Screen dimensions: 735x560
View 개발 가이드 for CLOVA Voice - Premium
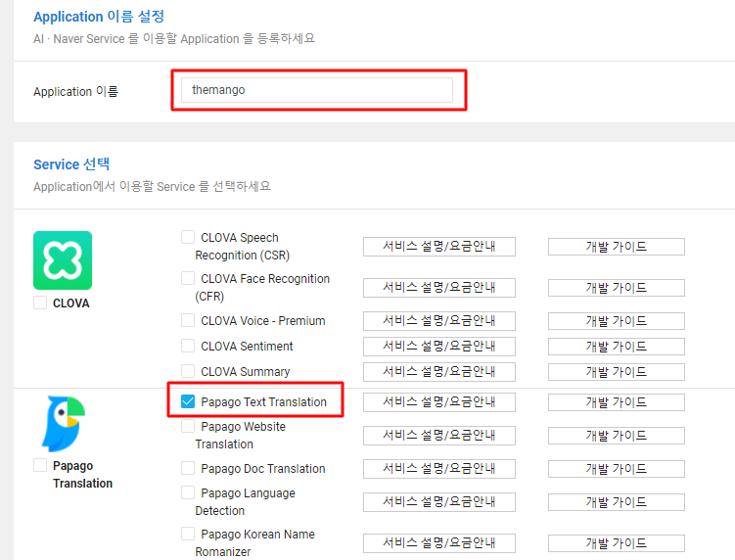pyautogui.click(x=617, y=321)
